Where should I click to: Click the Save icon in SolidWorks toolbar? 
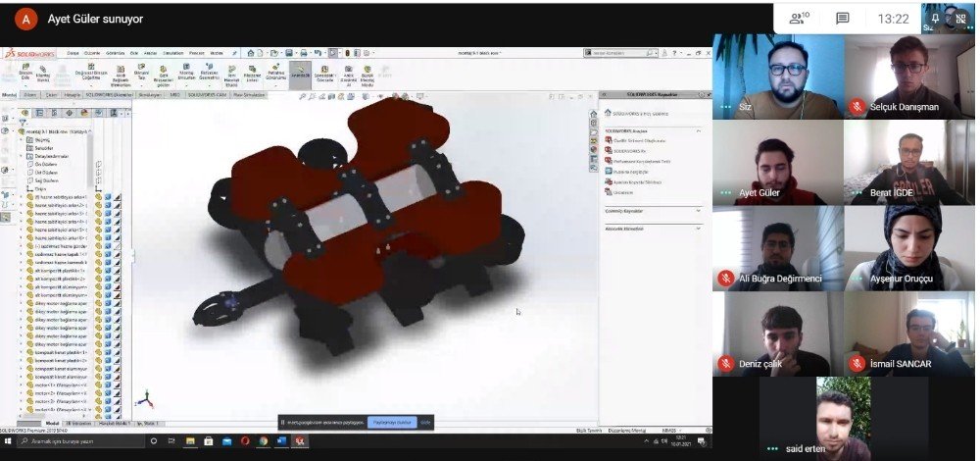point(289,53)
